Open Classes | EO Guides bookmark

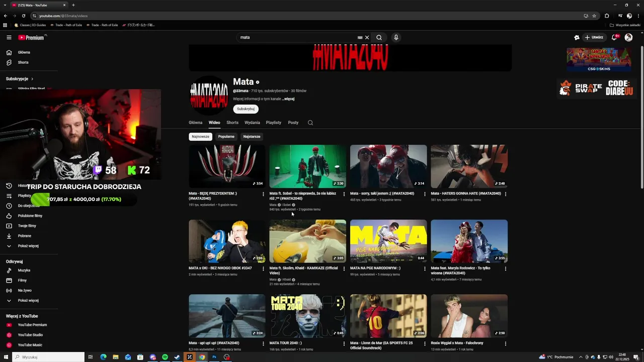(x=30, y=25)
